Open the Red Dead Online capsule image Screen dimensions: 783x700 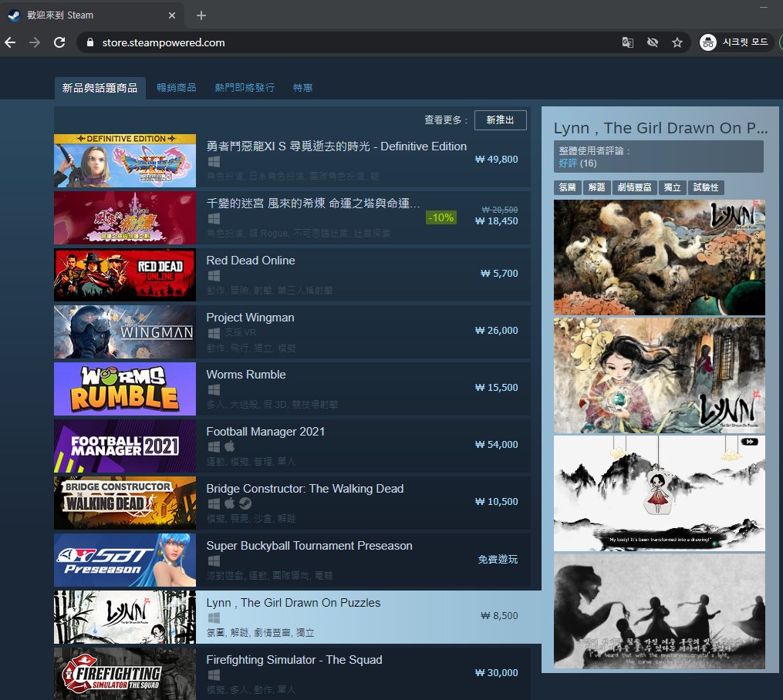pos(125,275)
